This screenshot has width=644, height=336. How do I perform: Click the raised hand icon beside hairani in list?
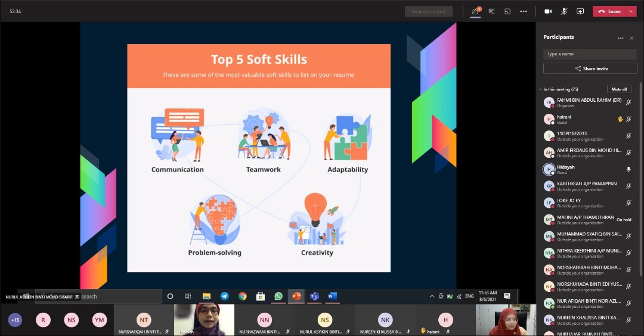pyautogui.click(x=620, y=119)
